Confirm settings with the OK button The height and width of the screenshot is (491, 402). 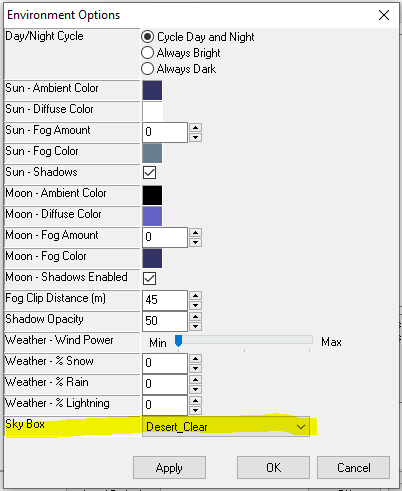pos(273,467)
